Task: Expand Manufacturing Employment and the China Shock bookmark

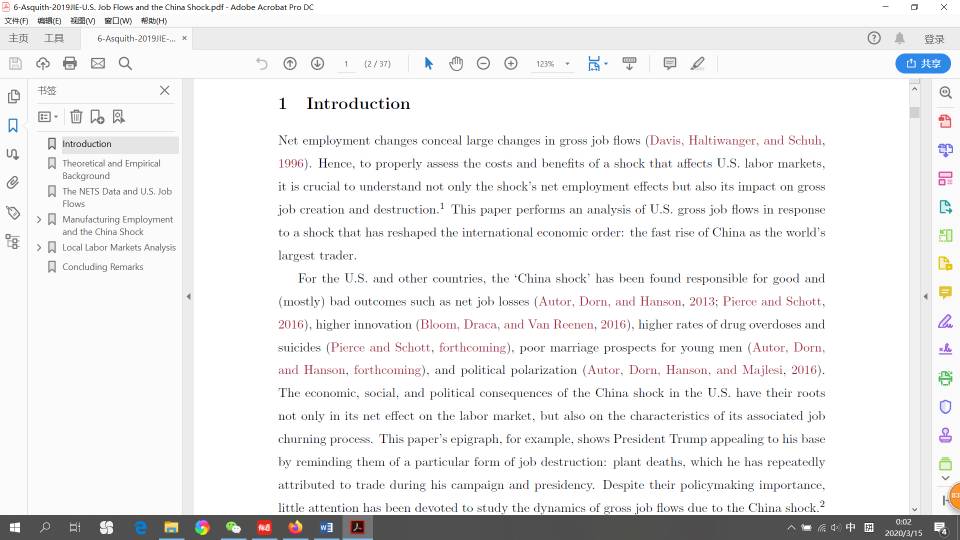Action: (39, 219)
